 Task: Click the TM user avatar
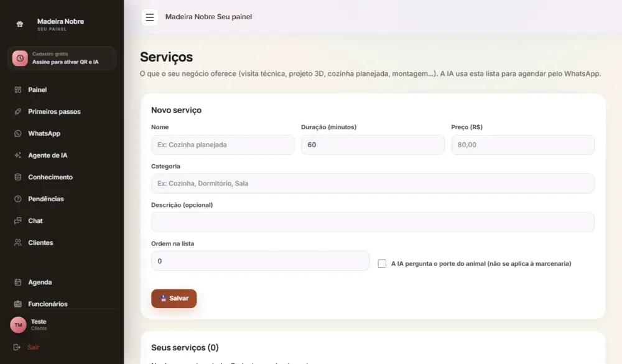point(18,325)
